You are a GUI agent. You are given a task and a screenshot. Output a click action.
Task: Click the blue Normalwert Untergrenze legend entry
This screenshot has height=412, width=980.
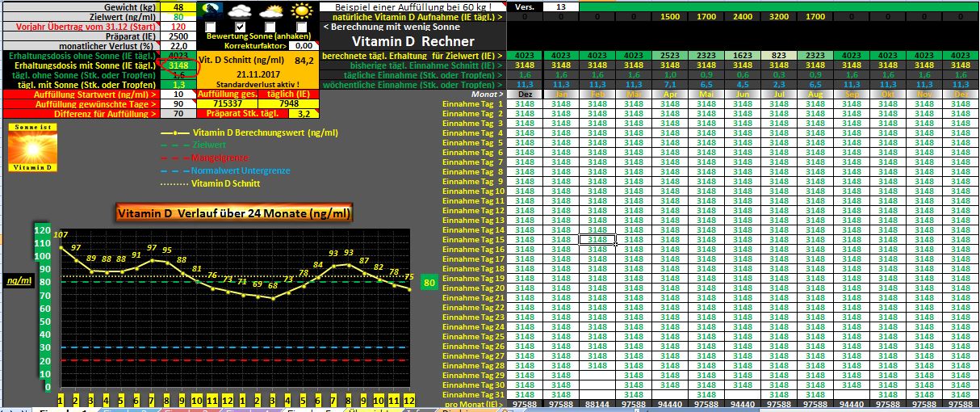tap(240, 170)
